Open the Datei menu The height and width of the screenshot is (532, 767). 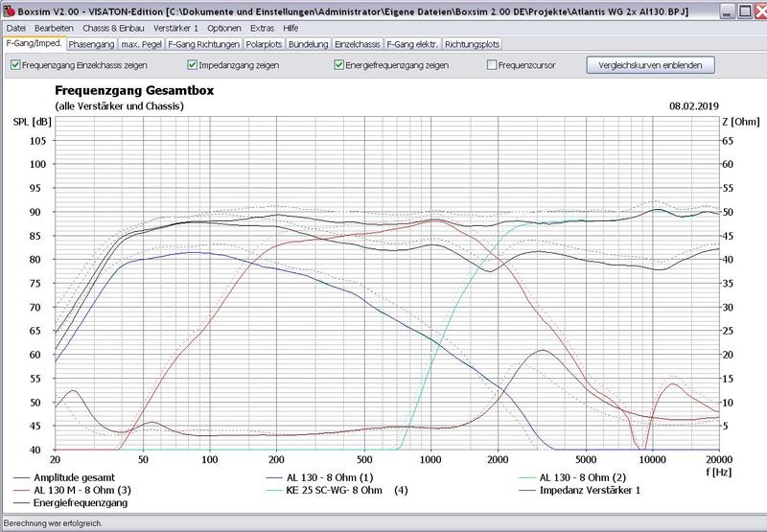16,29
